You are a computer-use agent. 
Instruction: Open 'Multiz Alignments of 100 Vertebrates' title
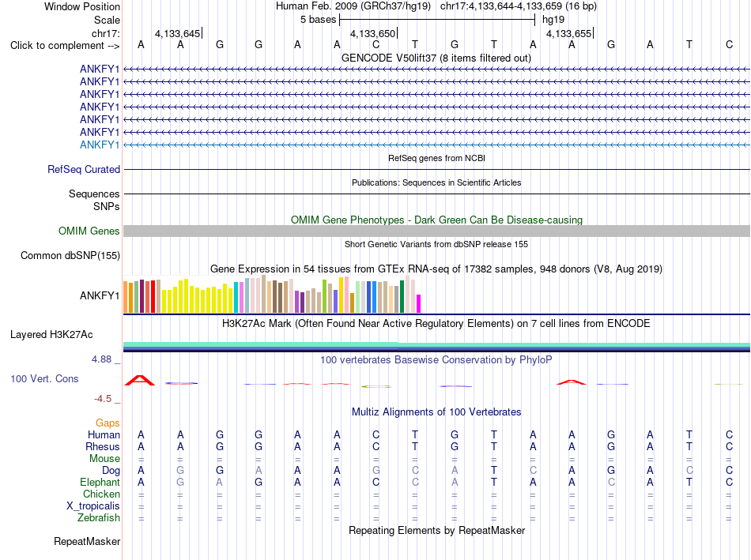pos(436,412)
